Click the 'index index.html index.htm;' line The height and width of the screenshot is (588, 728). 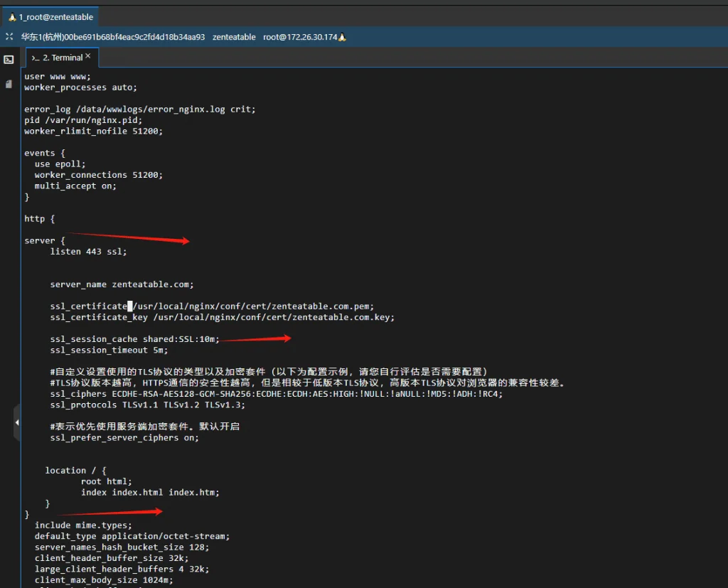[150, 492]
